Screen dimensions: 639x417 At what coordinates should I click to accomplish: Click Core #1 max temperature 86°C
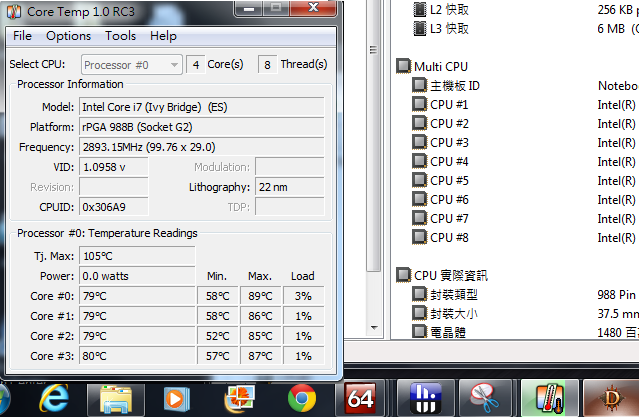point(261,316)
